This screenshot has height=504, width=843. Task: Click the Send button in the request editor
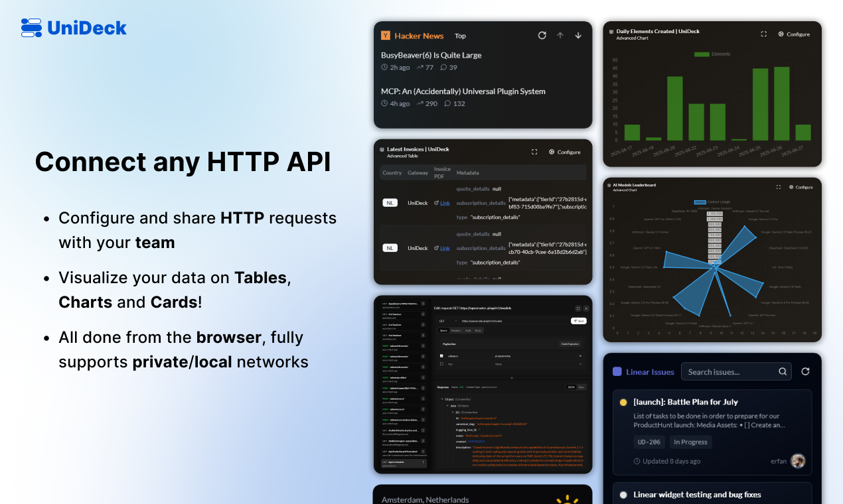[x=578, y=321]
